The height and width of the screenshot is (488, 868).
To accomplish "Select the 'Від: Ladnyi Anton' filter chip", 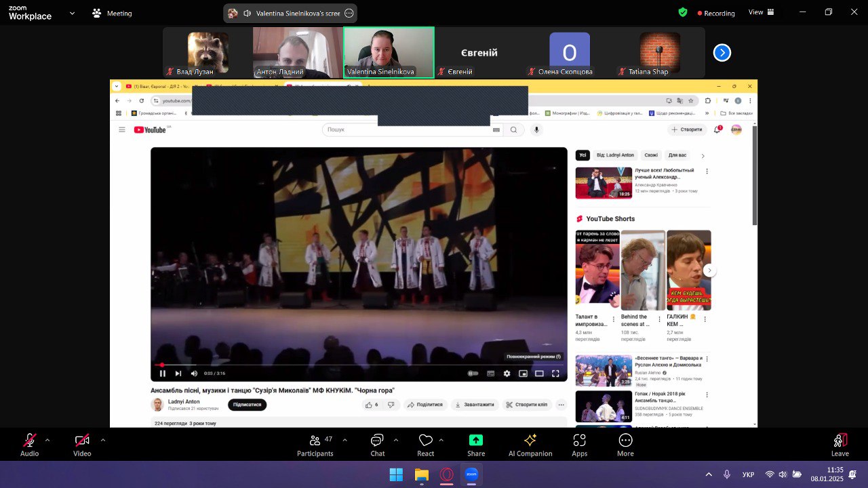I will pos(616,155).
